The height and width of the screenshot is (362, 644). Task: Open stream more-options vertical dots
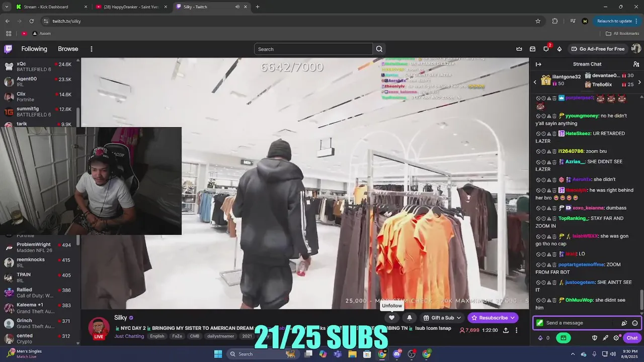(x=516, y=330)
